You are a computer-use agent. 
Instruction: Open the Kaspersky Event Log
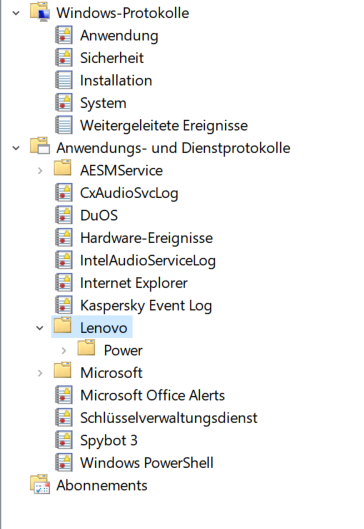click(146, 306)
